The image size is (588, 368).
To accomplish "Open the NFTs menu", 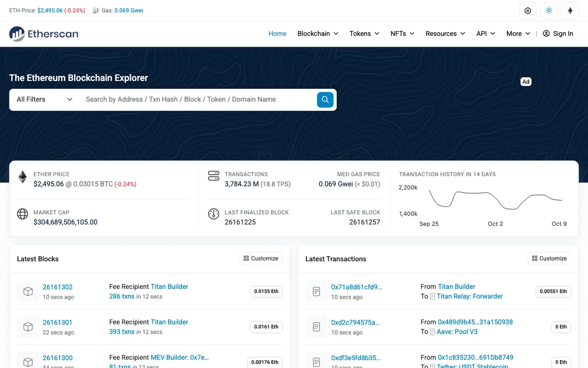I will pyautogui.click(x=403, y=34).
